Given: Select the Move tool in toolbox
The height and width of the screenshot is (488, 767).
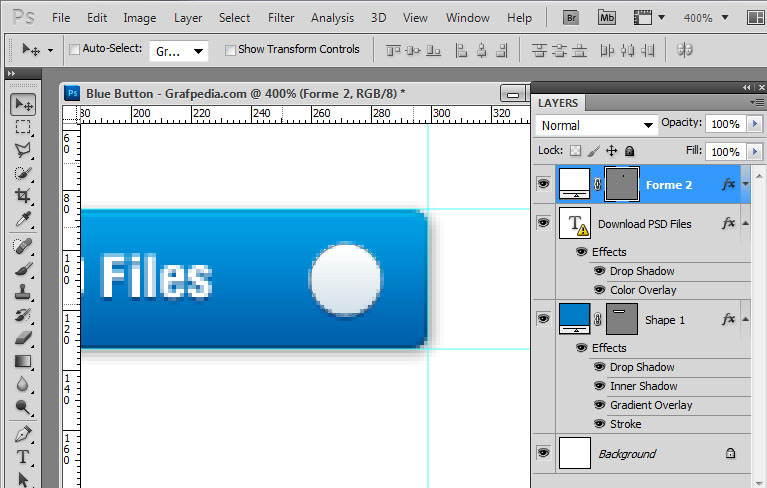Looking at the screenshot, I should tap(23, 105).
